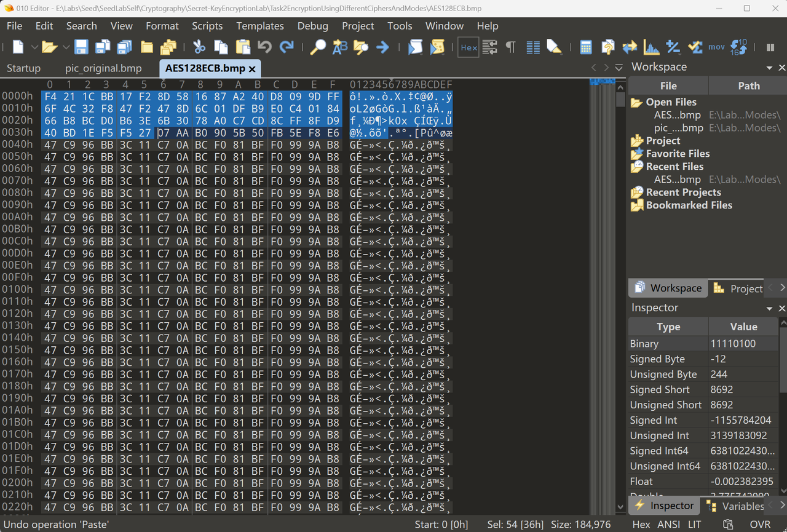Open the base Convert 10/16 tool
The width and height of the screenshot is (787, 532).
click(x=738, y=47)
